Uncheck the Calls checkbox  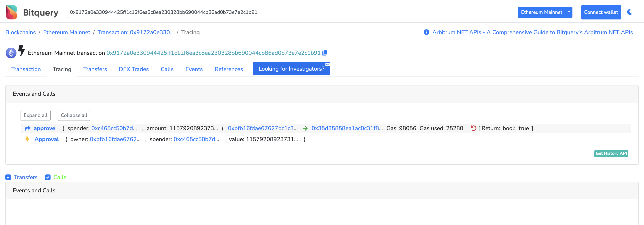(48, 177)
